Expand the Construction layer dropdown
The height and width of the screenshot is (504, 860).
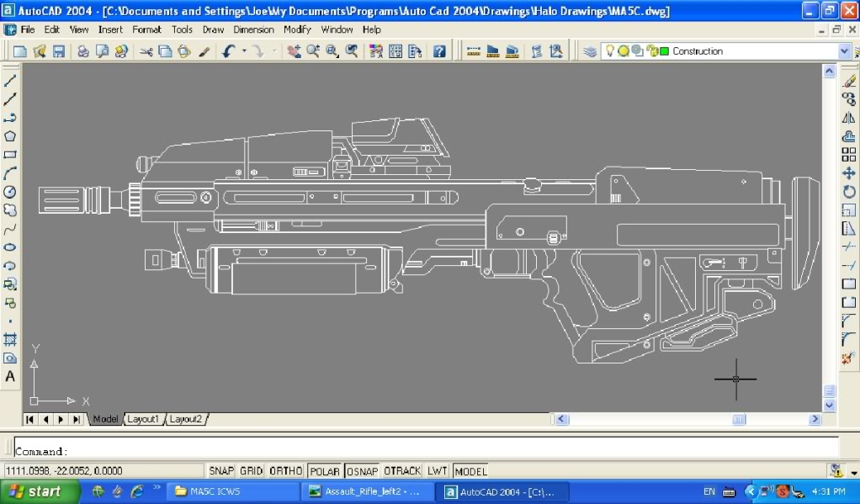tap(844, 51)
